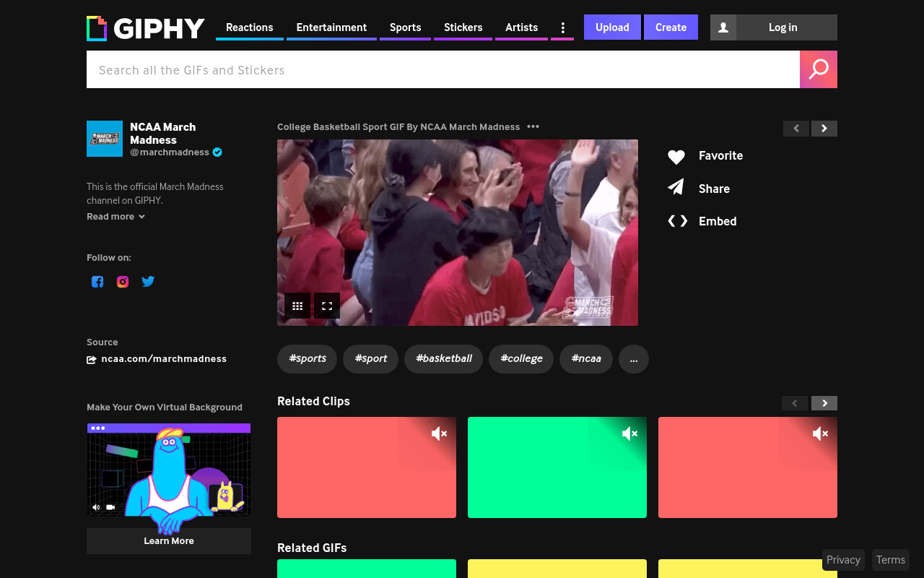The height and width of the screenshot is (578, 924).
Task: Unmute the second green related clip
Action: [x=629, y=433]
